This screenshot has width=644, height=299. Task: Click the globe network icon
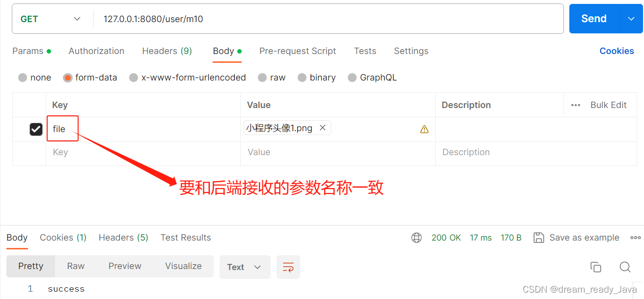[x=417, y=238]
